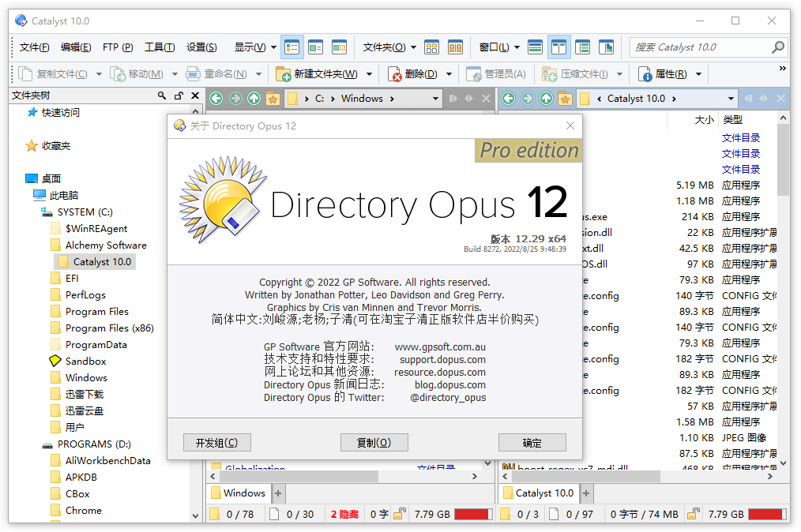This screenshot has width=801, height=532.
Task: Click Delete toolbar button
Action: (x=413, y=74)
